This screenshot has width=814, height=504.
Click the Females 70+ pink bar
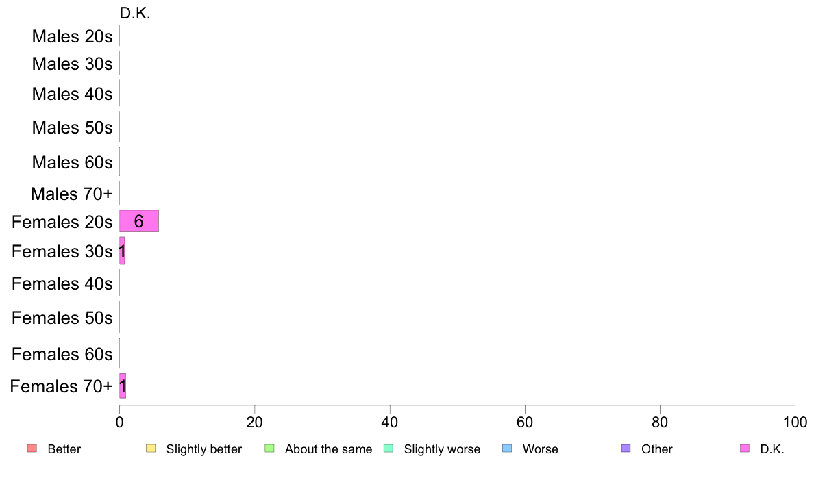123,386
